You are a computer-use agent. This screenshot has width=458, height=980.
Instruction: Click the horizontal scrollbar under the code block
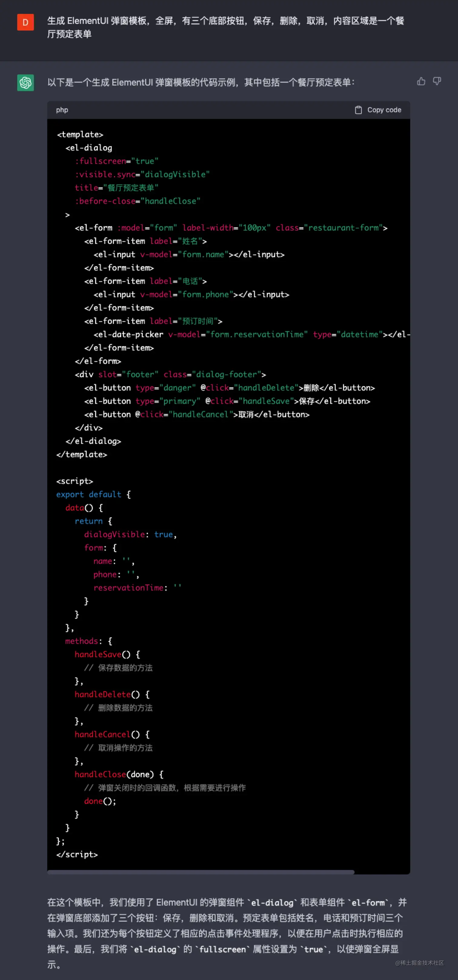click(x=201, y=872)
